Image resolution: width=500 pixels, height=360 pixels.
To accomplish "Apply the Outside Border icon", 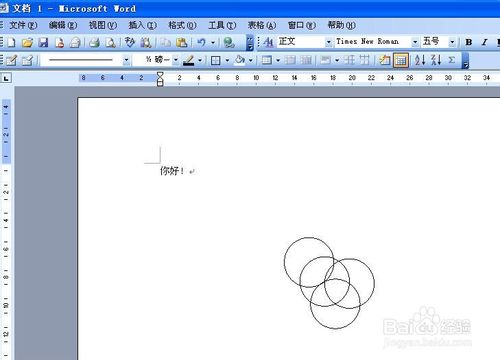I will [x=216, y=60].
